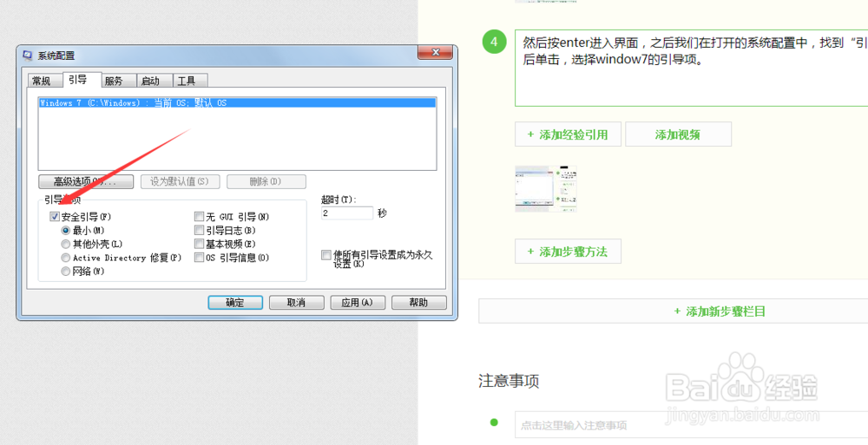Open the 工具 tab
Screen dimensions: 868x445
click(186, 81)
